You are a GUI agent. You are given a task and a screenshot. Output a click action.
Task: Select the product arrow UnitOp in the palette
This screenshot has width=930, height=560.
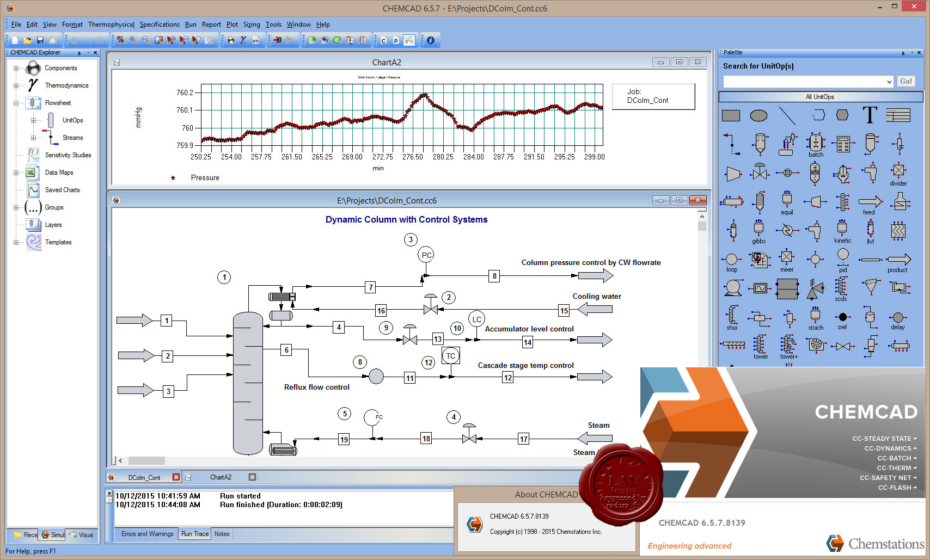pos(898,262)
